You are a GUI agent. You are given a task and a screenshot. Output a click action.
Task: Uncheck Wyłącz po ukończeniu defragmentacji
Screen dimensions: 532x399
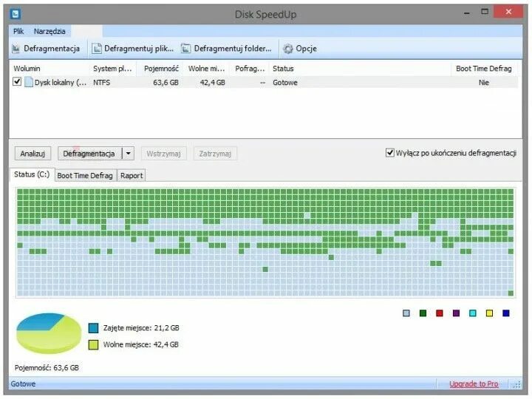(390, 153)
